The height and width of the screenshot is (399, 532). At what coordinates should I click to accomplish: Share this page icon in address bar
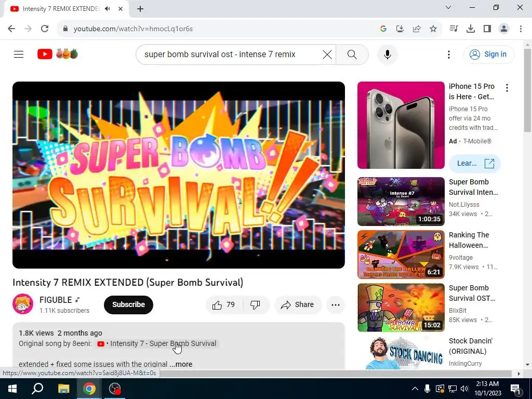(417, 29)
